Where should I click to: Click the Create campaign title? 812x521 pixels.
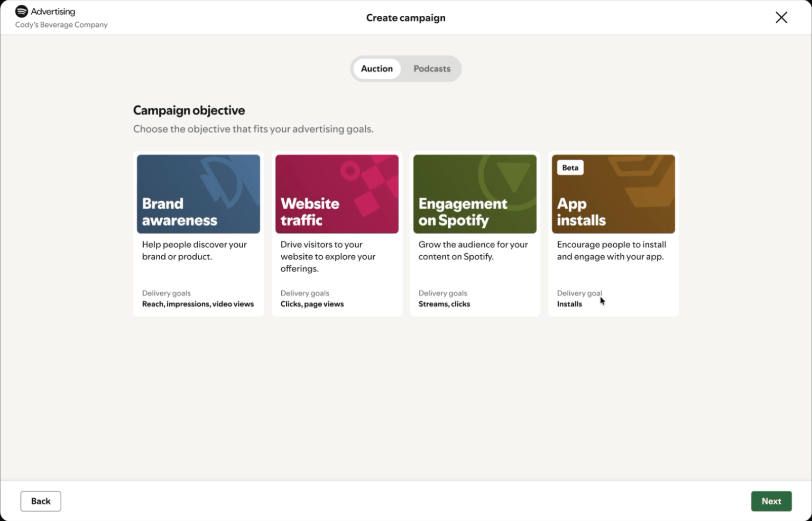(x=405, y=17)
